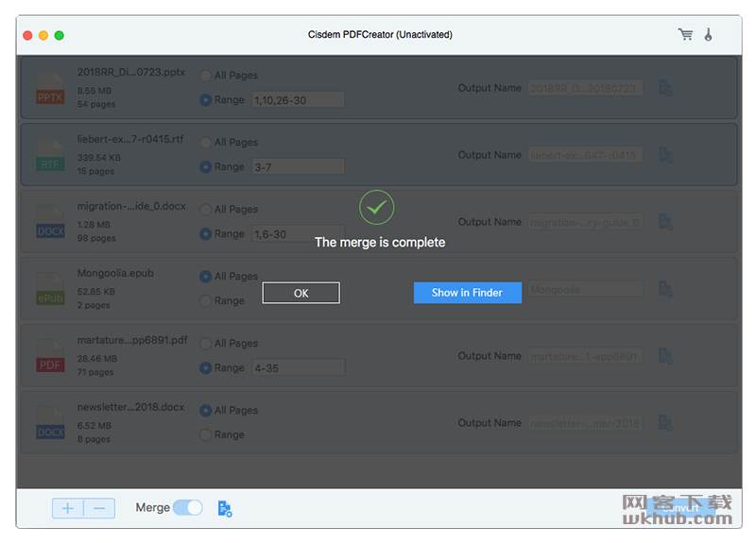Select file name martature...pp6891.pdf
Image resolution: width=756 pixels, height=543 pixels.
pos(132,340)
